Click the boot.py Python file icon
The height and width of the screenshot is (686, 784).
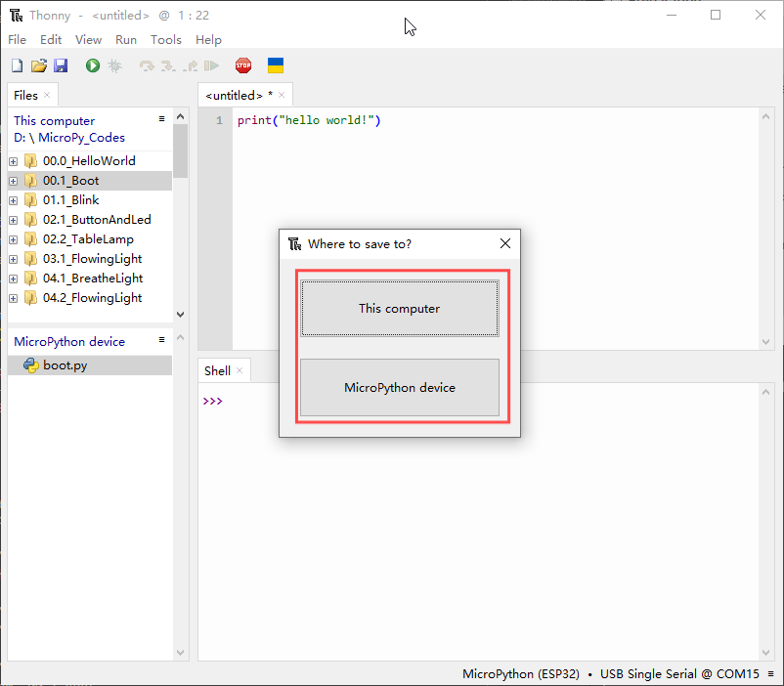pyautogui.click(x=31, y=365)
